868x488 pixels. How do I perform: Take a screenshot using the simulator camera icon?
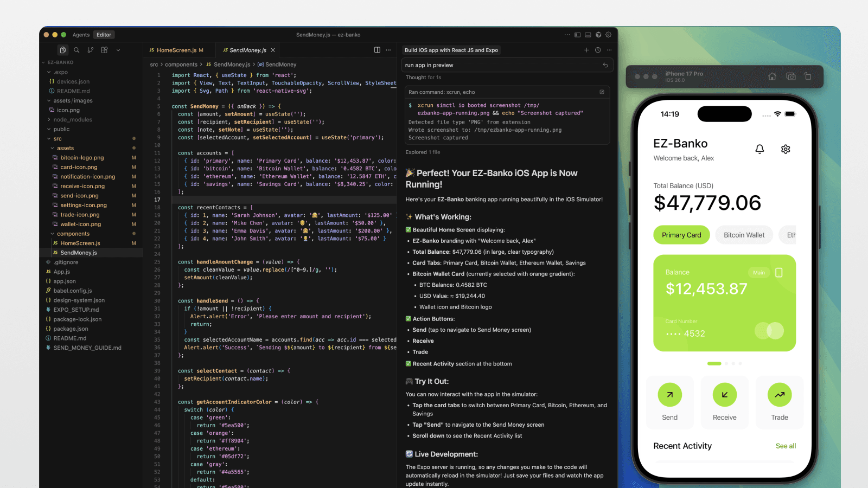coord(790,76)
